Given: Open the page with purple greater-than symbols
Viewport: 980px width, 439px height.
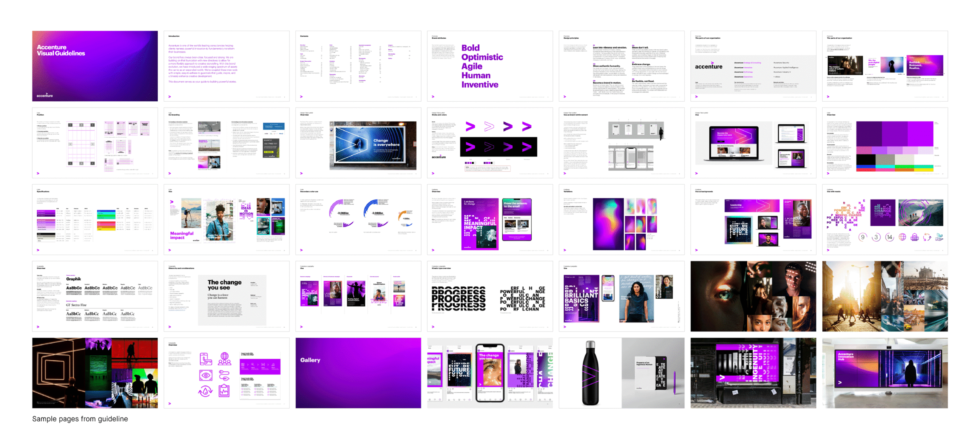Looking at the screenshot, I should [490, 143].
